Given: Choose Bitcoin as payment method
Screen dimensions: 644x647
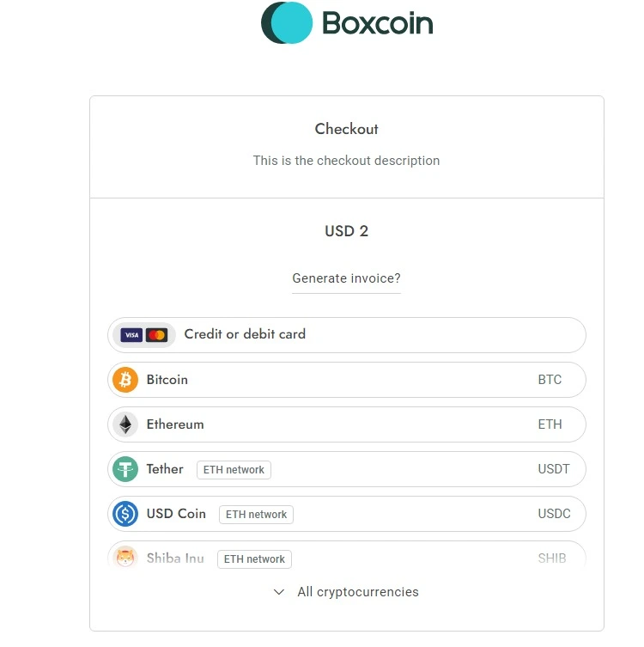Looking at the screenshot, I should (167, 380).
